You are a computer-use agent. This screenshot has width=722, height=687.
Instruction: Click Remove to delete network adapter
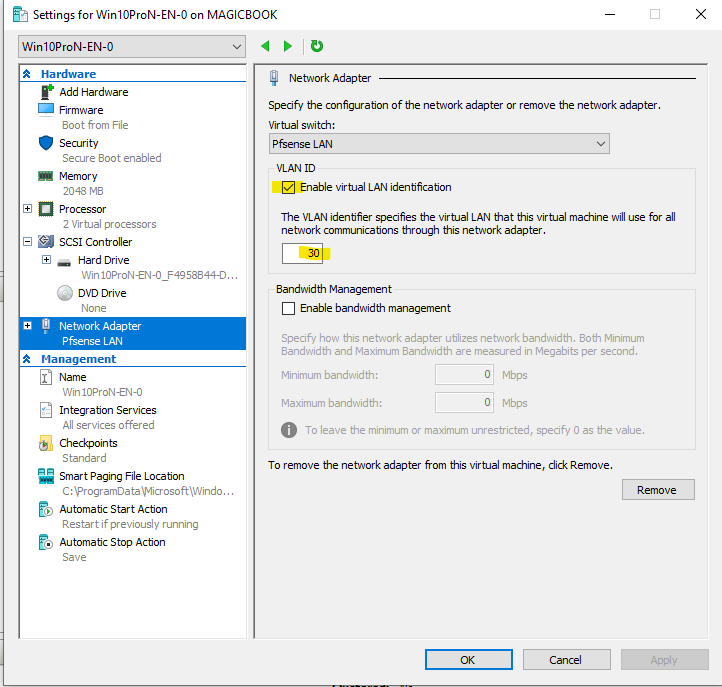pyautogui.click(x=658, y=490)
